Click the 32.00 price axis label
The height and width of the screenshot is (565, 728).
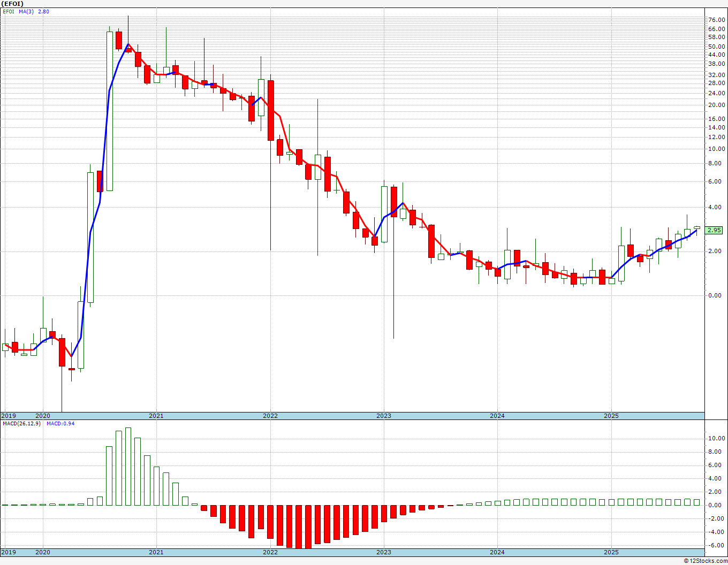(x=716, y=75)
